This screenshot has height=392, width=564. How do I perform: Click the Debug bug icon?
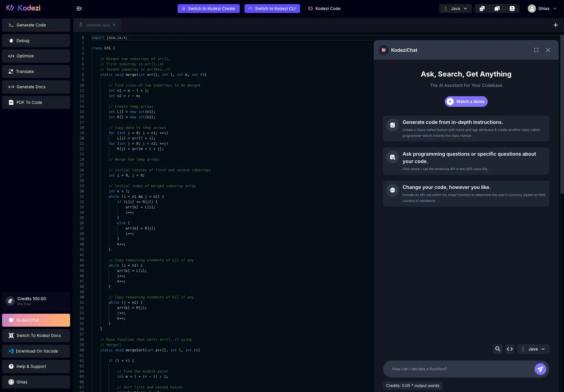pyautogui.click(x=11, y=41)
